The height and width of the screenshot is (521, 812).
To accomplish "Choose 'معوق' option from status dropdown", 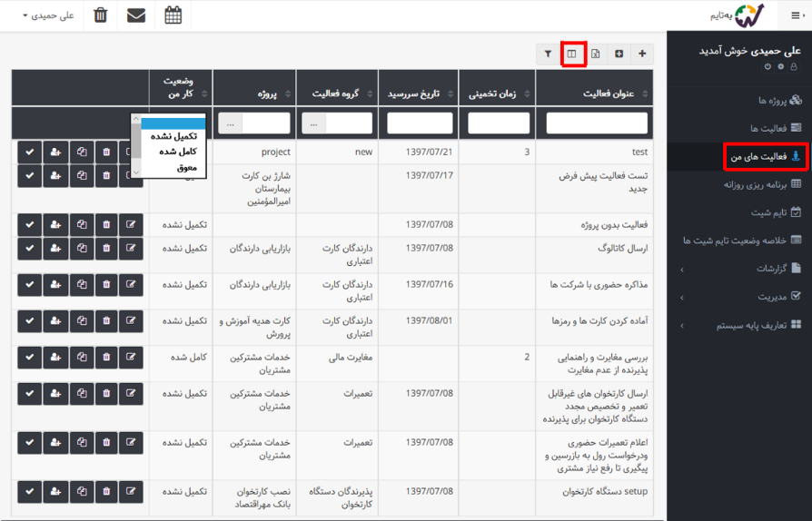I will point(168,168).
